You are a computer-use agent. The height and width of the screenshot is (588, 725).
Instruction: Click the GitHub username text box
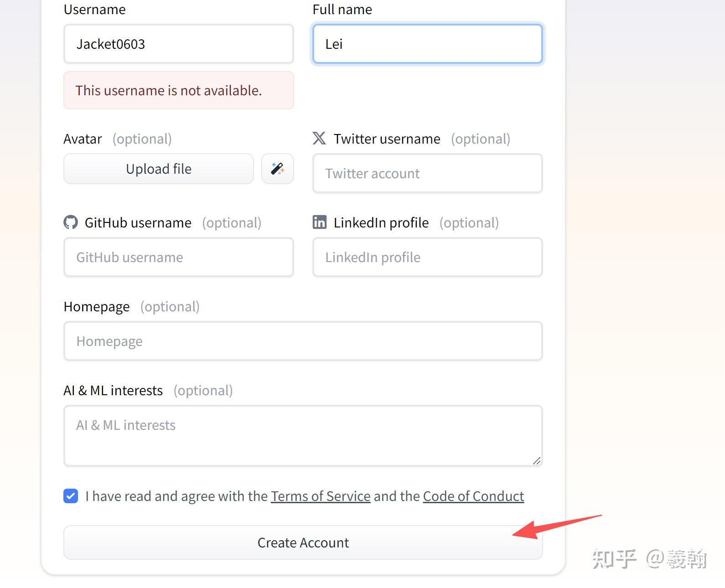178,257
